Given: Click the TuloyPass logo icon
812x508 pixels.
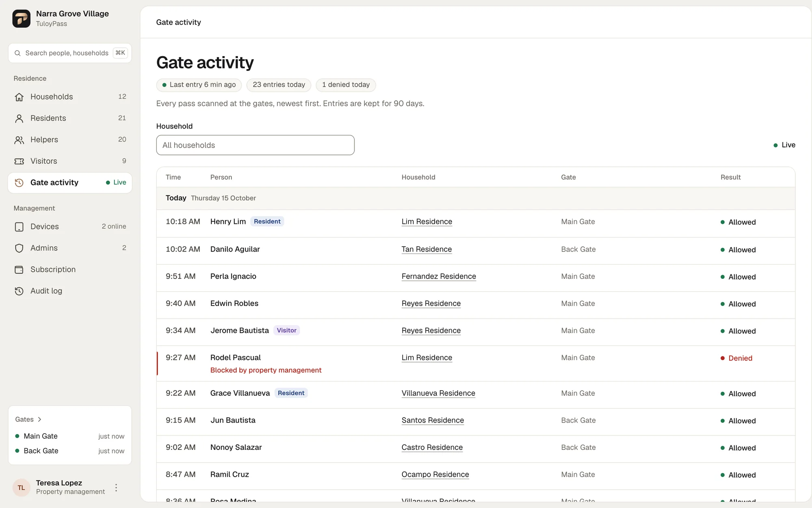Looking at the screenshot, I should pyautogui.click(x=21, y=18).
